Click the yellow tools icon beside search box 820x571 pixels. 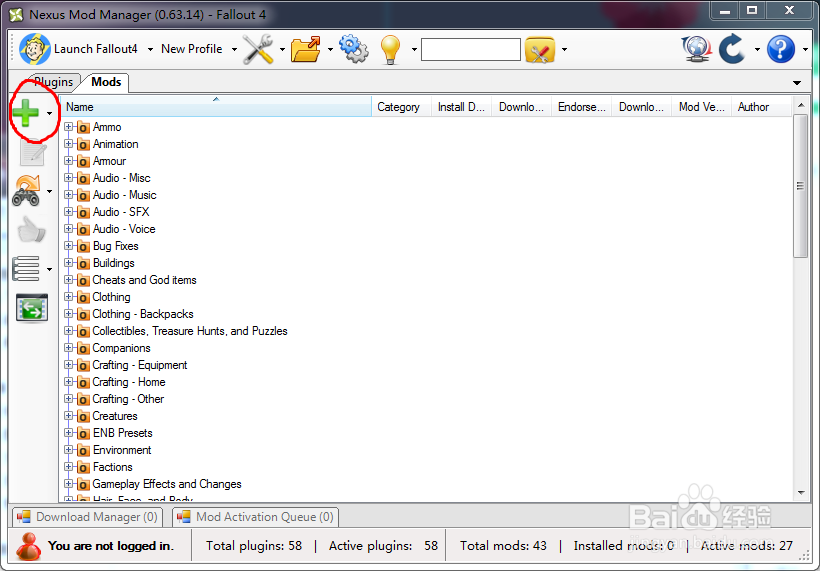540,50
